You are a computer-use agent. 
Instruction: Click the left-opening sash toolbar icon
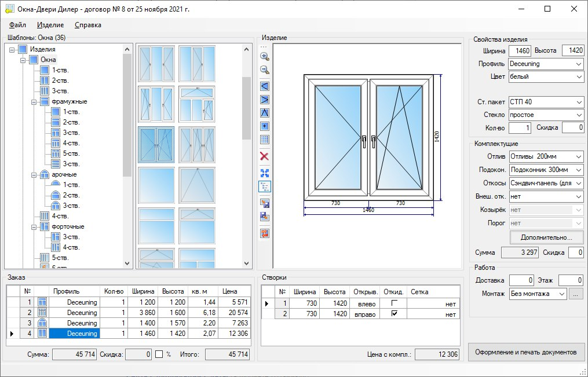265,86
